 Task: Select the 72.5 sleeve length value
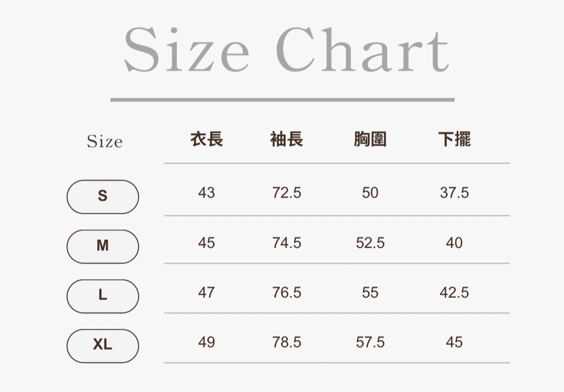[287, 193]
